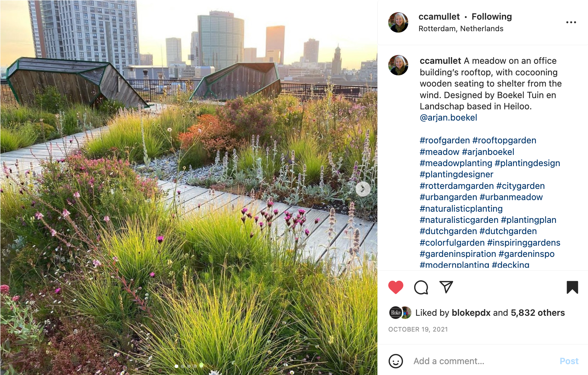Open the October 19, 2021 timestamp
Screen dimensions: 588x375
[x=418, y=329]
